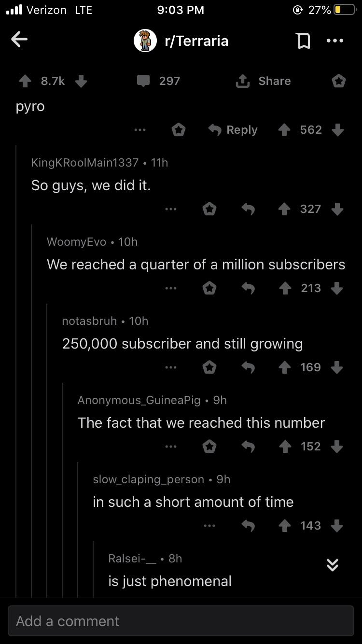Open the post overflow menu
The image size is (362, 644).
[x=335, y=41]
